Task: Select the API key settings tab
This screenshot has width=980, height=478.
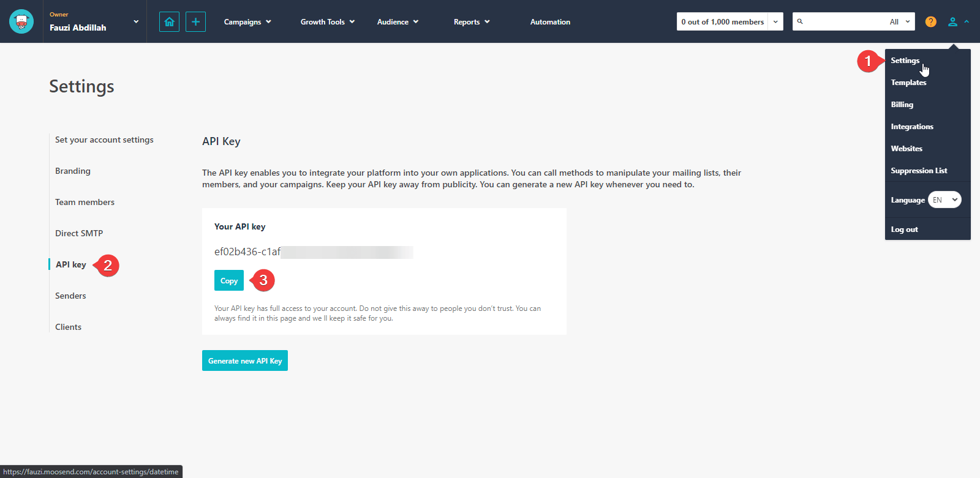Action: 70,264
